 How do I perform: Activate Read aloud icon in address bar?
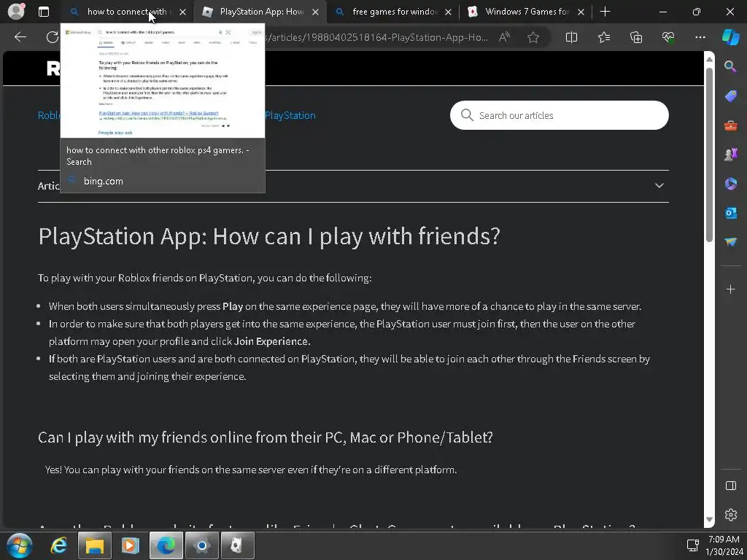pyautogui.click(x=504, y=37)
